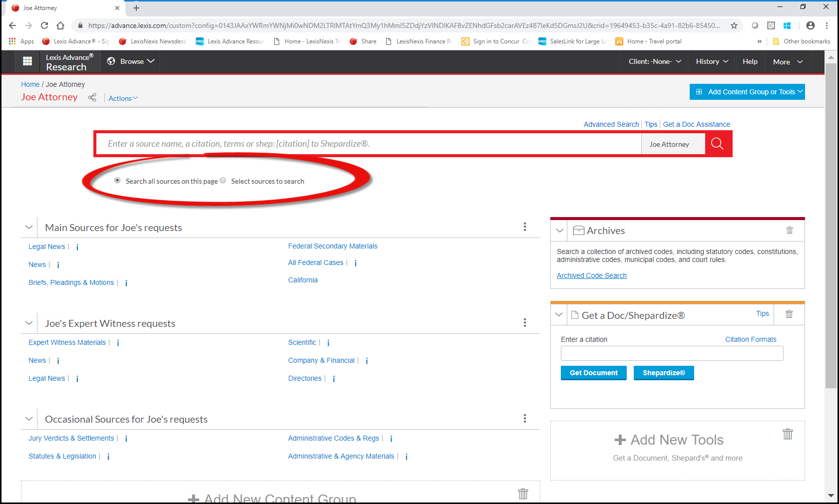Show info for Expert Witness Materials
This screenshot has width=839, height=504.
118,343
